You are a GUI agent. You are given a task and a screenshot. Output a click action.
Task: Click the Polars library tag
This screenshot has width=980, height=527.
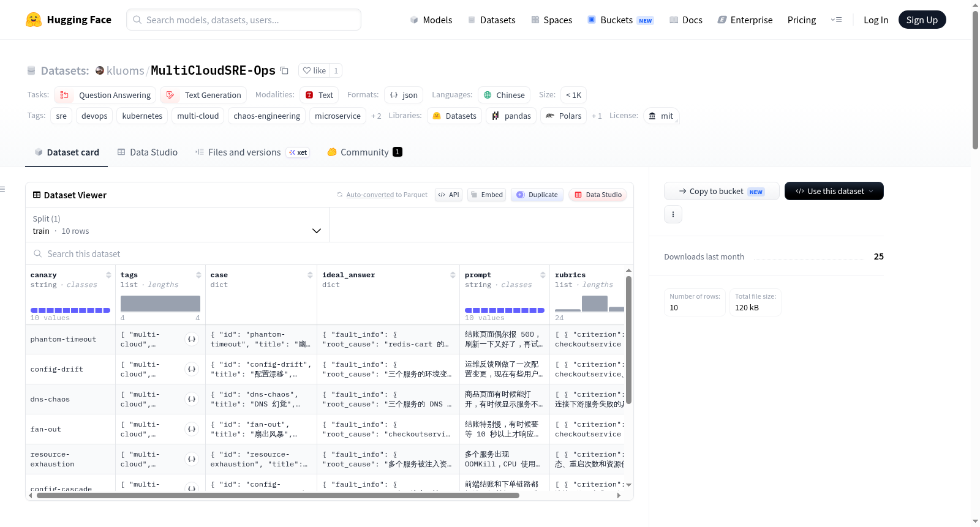[x=563, y=116]
